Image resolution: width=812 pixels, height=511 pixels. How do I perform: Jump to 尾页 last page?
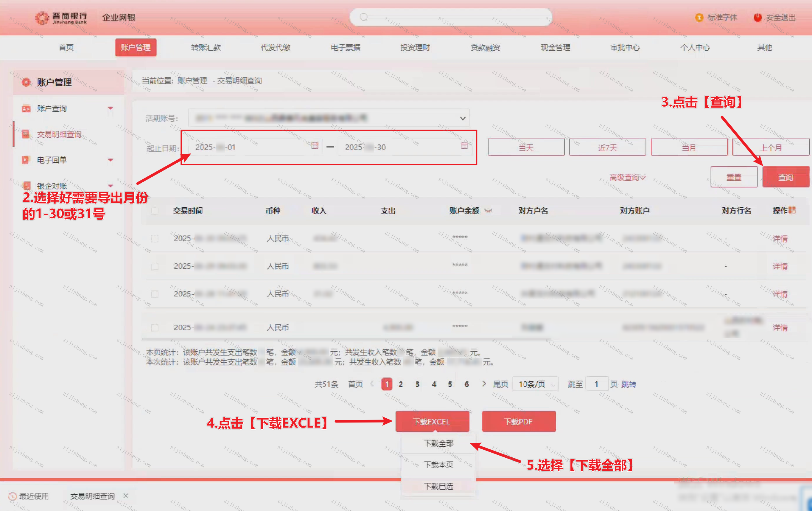pyautogui.click(x=500, y=384)
